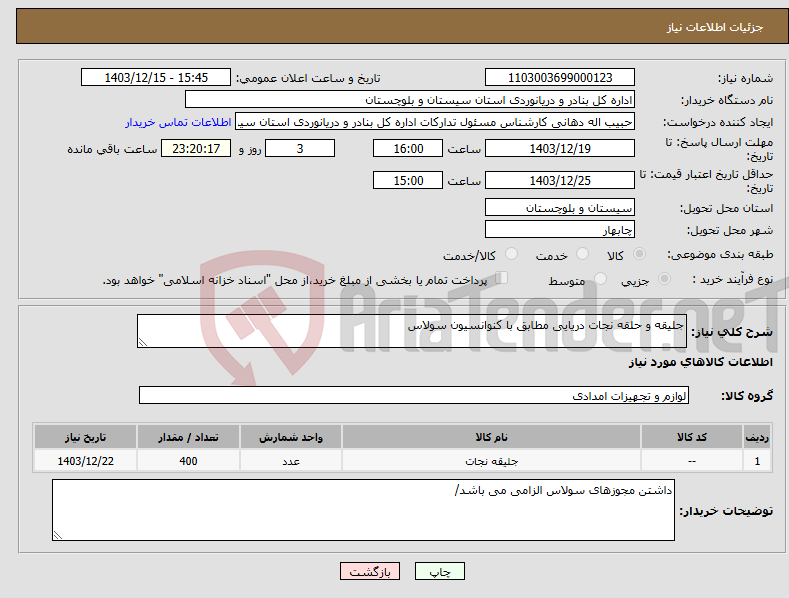Select the خدمت radio button
This screenshot has height=598, width=789.
[582, 254]
